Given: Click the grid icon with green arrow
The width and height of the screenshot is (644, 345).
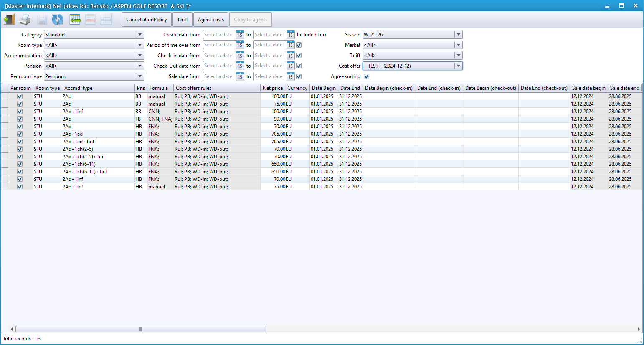Looking at the screenshot, I should pos(75,19).
